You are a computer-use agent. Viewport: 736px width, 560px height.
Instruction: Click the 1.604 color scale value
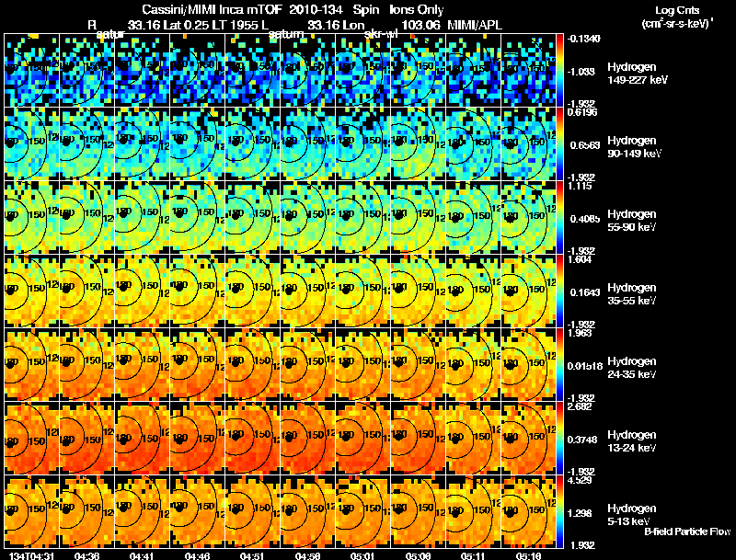[580, 259]
